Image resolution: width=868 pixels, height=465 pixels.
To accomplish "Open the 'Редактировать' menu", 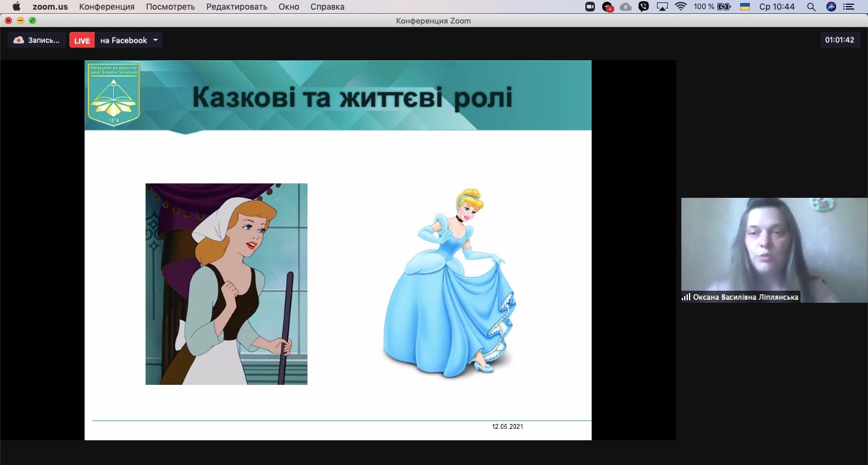I will (x=236, y=7).
